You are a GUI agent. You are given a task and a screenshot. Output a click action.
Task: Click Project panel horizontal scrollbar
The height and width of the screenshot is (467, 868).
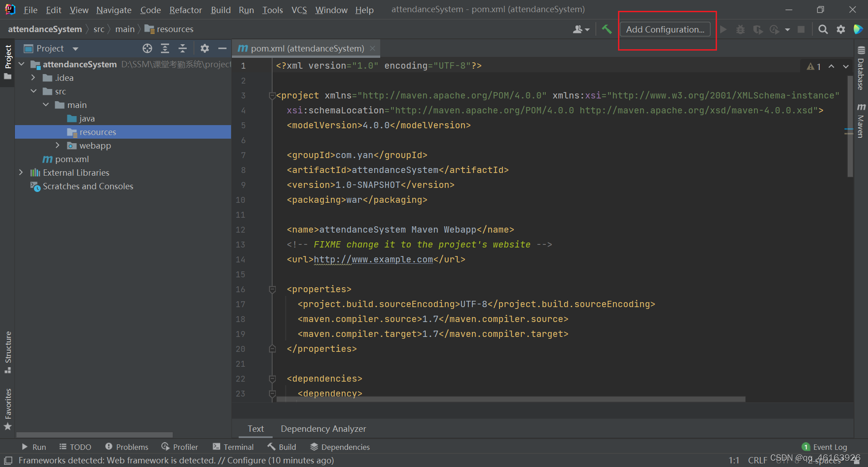pos(94,435)
